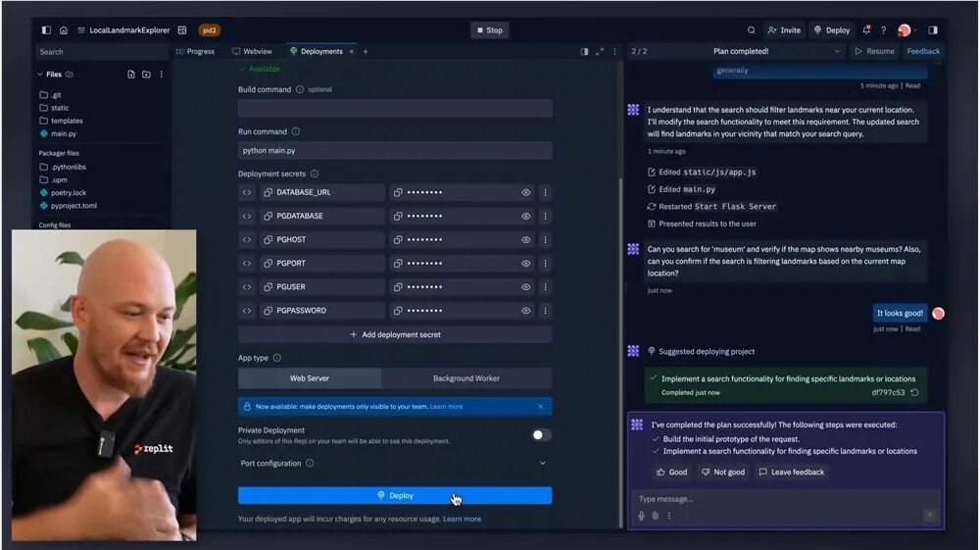Click Invite in the top bar
Screen dimensions: 980x550
[x=784, y=30]
